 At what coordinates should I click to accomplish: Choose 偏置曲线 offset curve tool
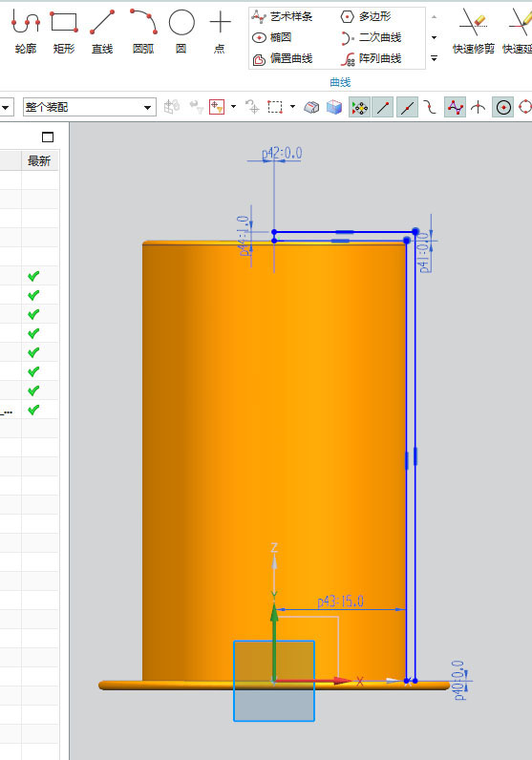(x=283, y=58)
